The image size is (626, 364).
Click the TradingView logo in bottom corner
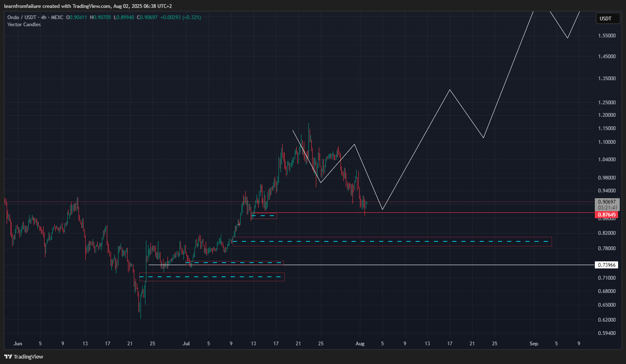24,357
